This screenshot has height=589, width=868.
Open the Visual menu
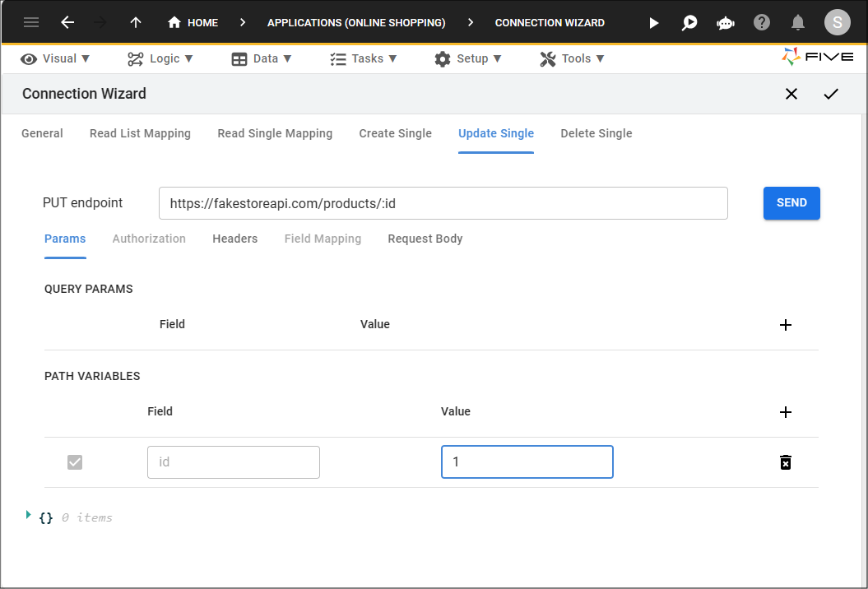click(x=55, y=58)
